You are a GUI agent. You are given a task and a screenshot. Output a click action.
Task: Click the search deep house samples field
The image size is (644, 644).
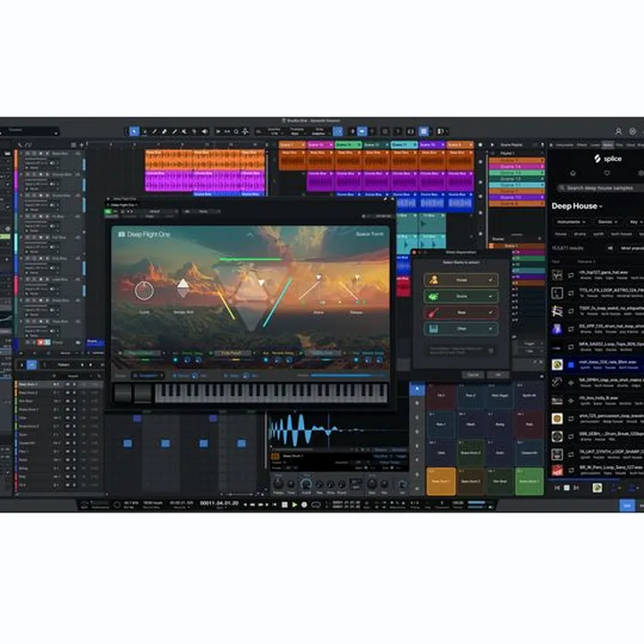click(600, 188)
